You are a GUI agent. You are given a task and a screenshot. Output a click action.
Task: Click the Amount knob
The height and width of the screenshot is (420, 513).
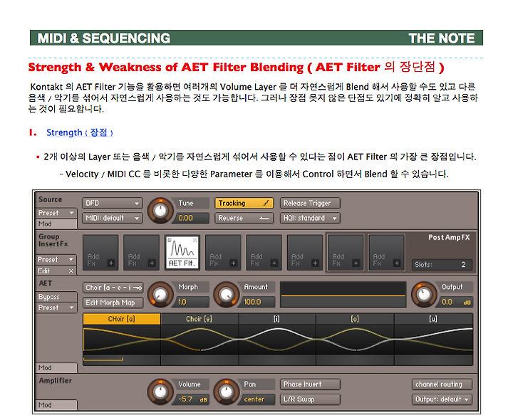pos(226,295)
